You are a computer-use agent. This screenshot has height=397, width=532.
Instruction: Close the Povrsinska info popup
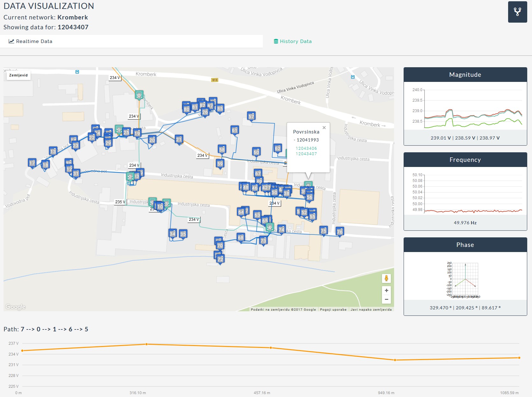[x=324, y=128]
